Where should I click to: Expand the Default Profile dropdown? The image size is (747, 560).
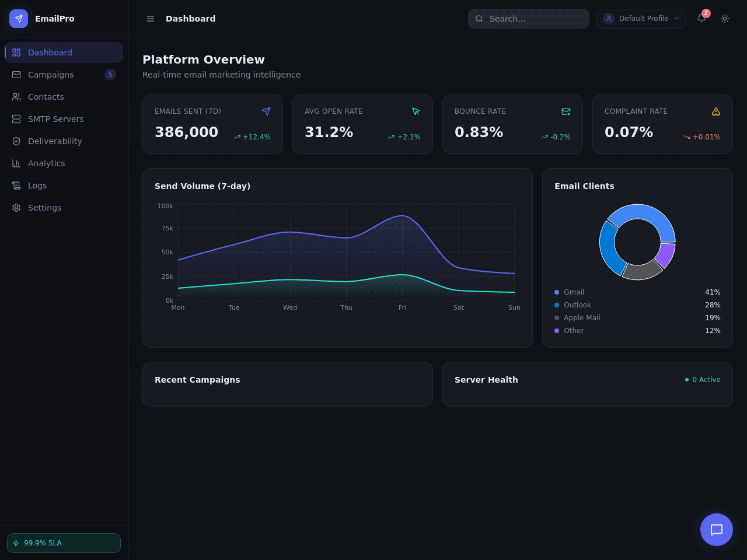[x=641, y=19]
